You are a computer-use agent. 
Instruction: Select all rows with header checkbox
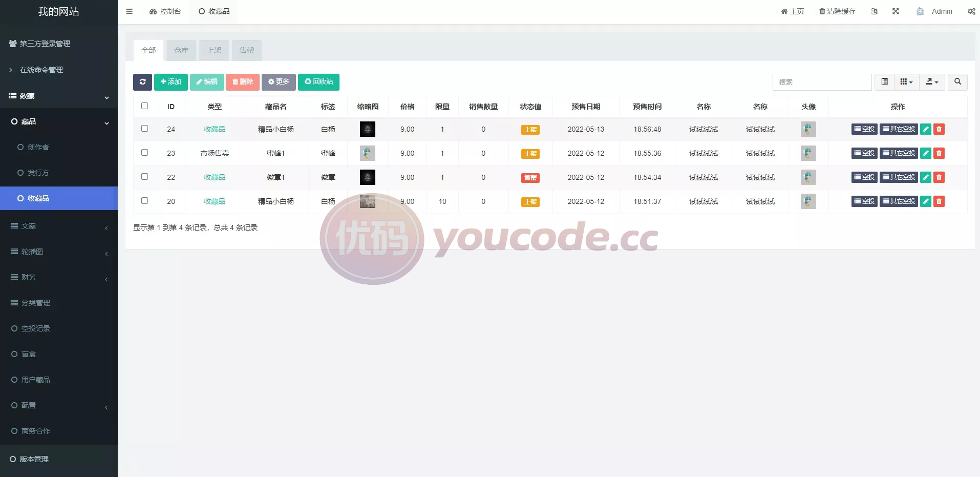pos(144,106)
